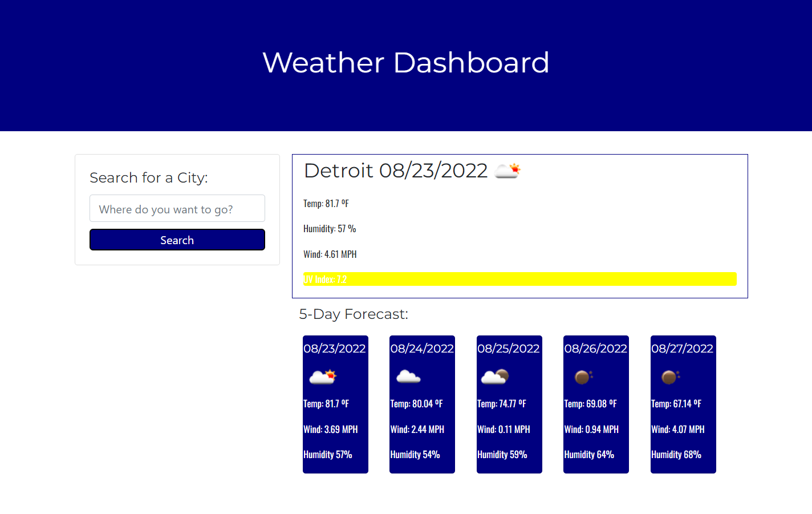Click the Temp 81.7 reading for Detroit
The width and height of the screenshot is (812, 514).
click(x=326, y=203)
